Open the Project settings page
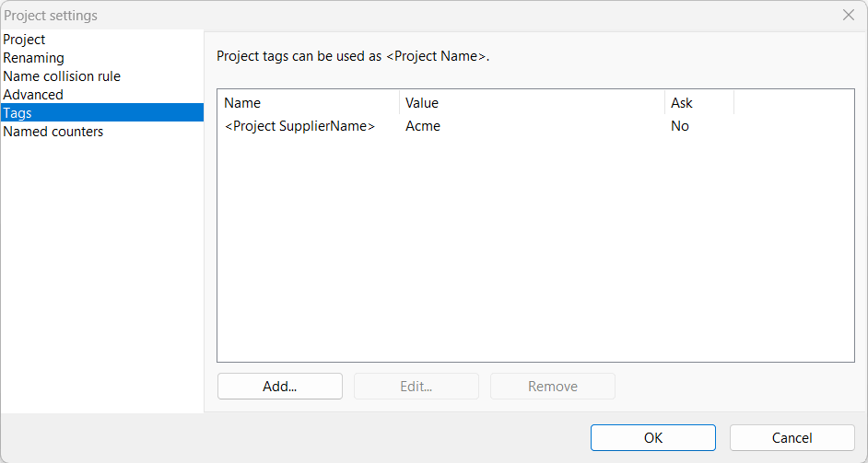 pyautogui.click(x=102, y=40)
